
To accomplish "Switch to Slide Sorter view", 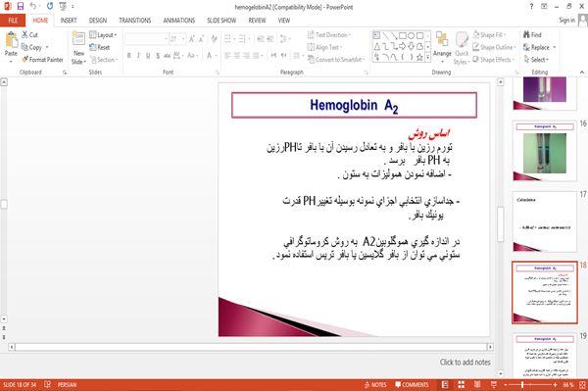I will point(462,384).
